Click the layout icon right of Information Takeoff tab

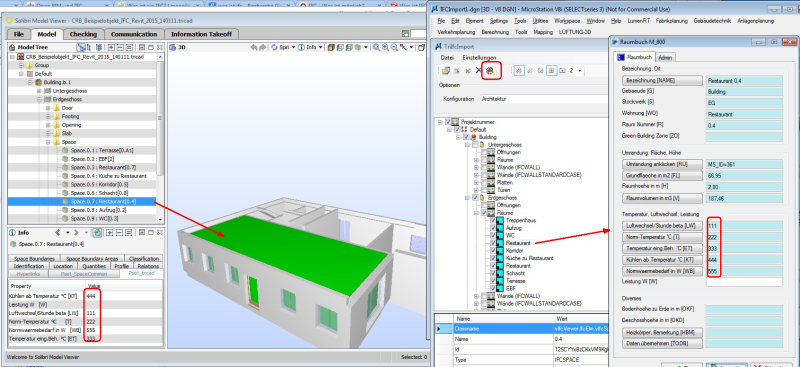[x=406, y=34]
